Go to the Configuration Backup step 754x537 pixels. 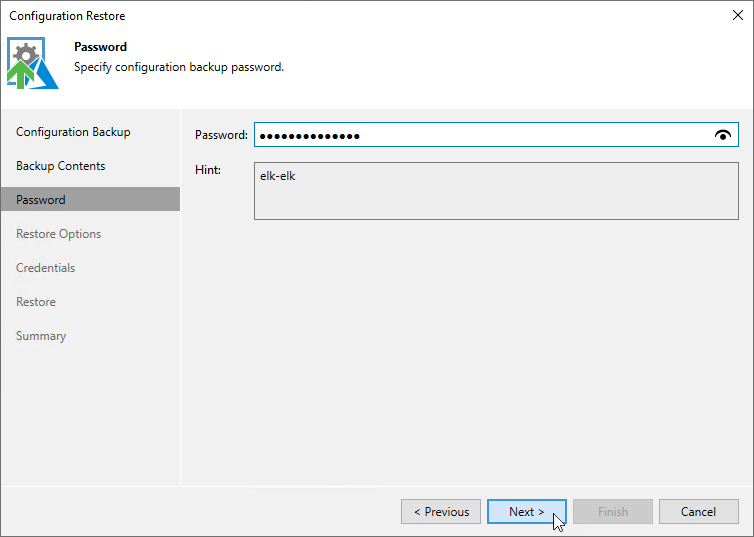pos(73,132)
